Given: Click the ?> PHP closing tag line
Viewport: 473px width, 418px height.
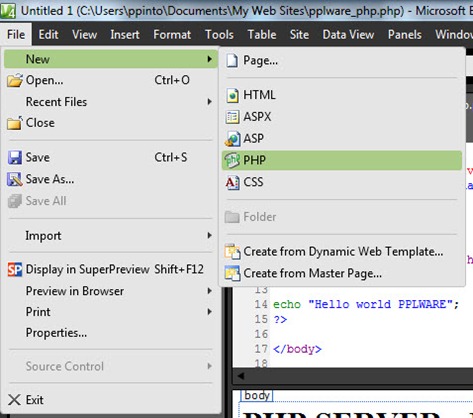Looking at the screenshot, I should point(280,319).
